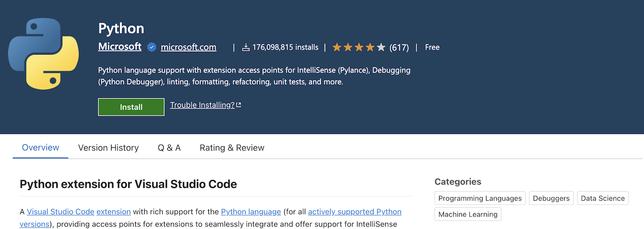Select the Machine Learning category tag
644x229 pixels.
point(468,214)
